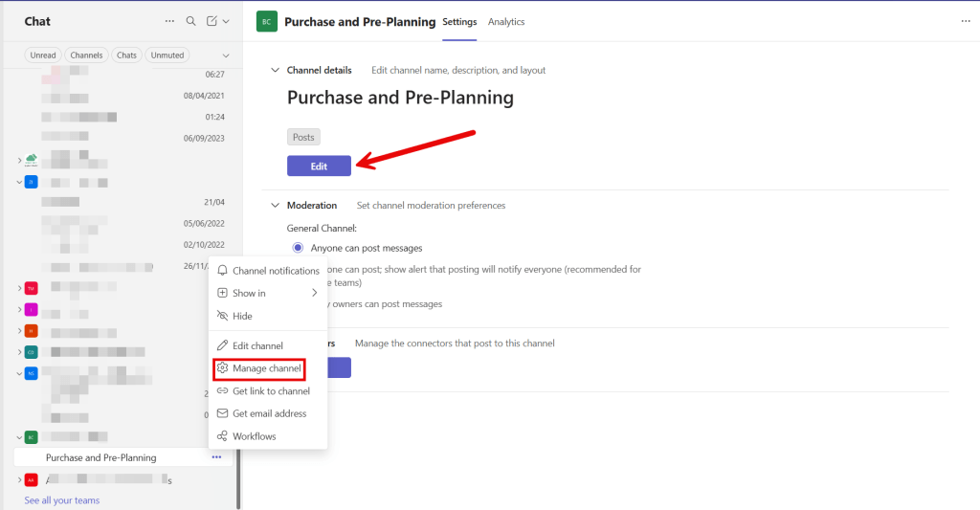Viewport: 980px width, 510px height.
Task: Click the red TM team avatar
Action: [32, 287]
